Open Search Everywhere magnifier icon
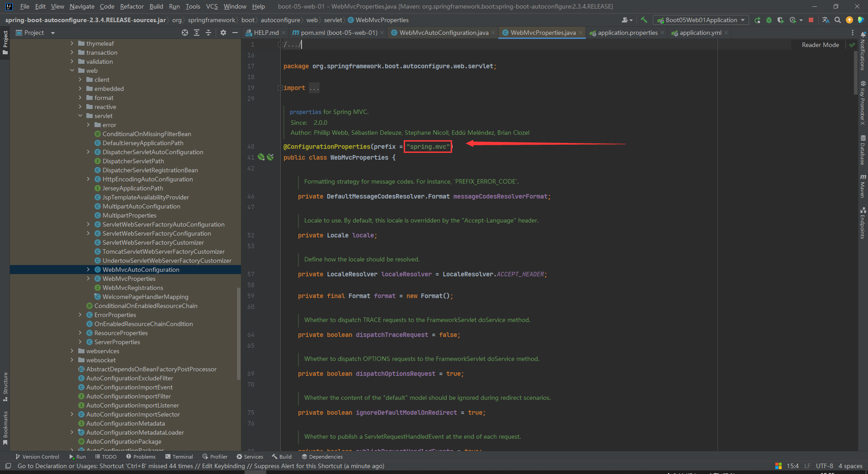 838,20
